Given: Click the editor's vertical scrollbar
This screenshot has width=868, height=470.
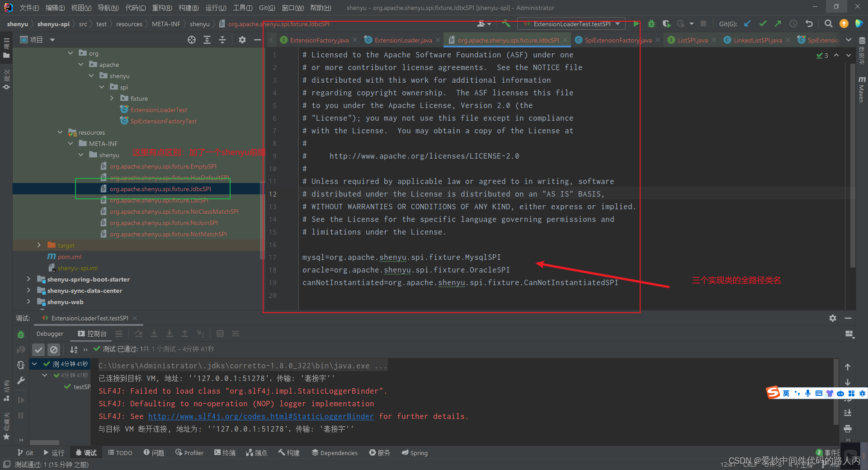Looking at the screenshot, I should pos(853,166).
